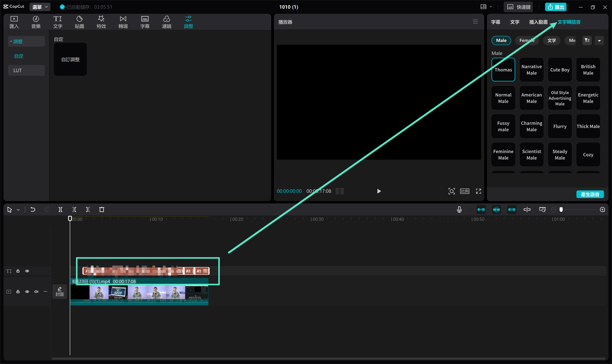612x364 pixels.
Task: Click the split clip icon
Action: (60, 210)
